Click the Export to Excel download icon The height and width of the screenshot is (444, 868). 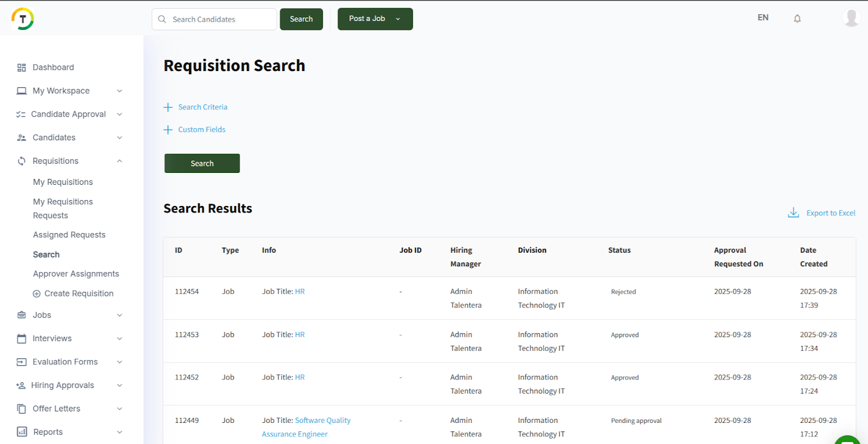pyautogui.click(x=793, y=213)
